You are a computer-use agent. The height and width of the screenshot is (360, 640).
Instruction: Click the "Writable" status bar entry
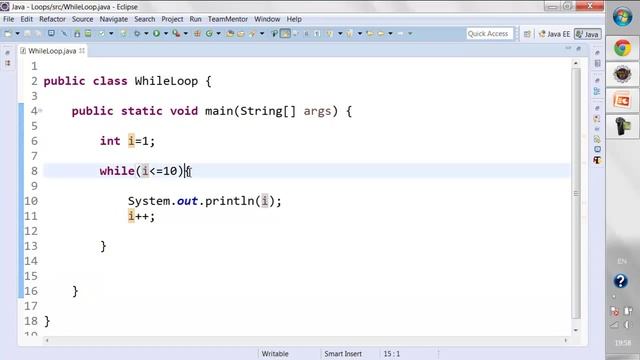tap(275, 354)
